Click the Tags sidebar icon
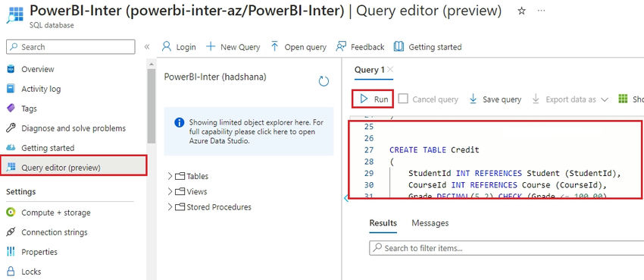Image resolution: width=644 pixels, height=280 pixels. pos(11,109)
